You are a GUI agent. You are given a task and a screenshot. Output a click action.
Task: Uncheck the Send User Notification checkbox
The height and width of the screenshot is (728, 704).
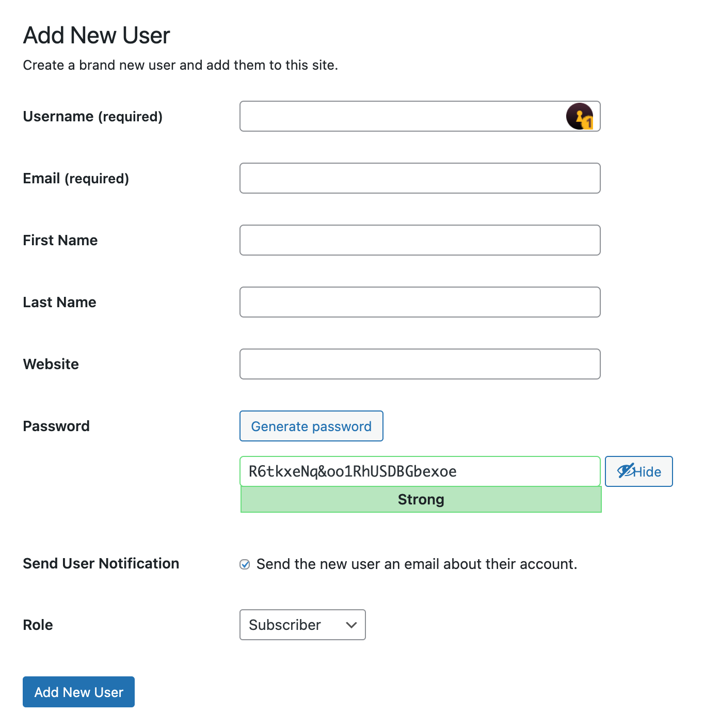click(245, 564)
